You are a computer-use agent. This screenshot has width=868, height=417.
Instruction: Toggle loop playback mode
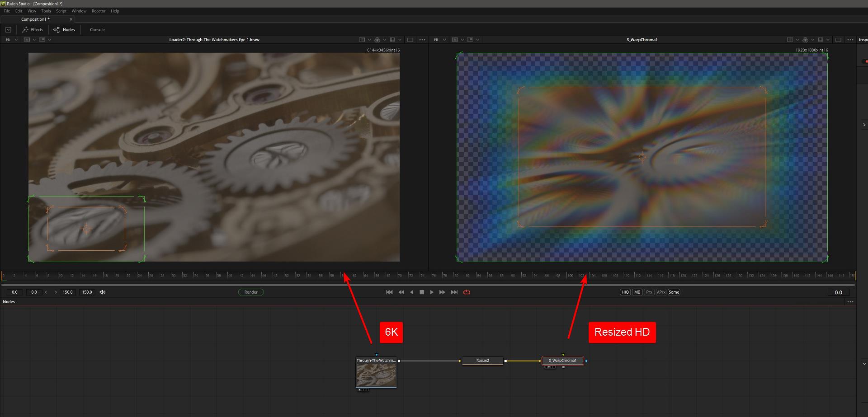point(467,292)
